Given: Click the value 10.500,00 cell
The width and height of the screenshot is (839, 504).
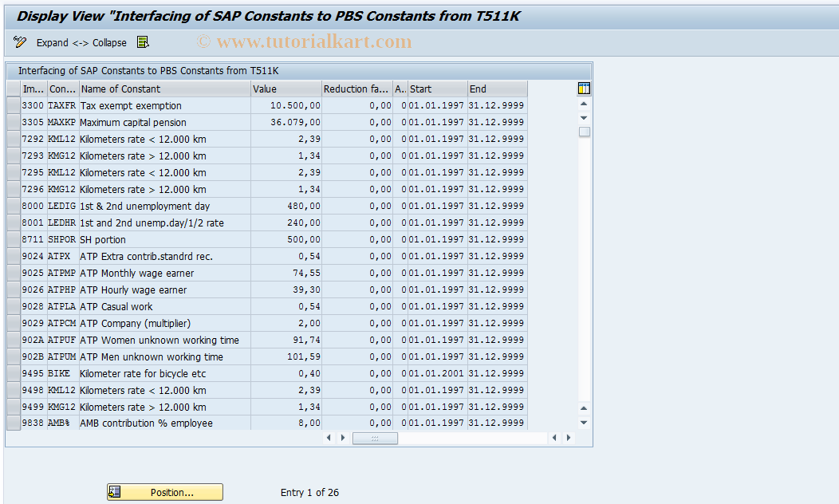Looking at the screenshot, I should click(x=286, y=105).
